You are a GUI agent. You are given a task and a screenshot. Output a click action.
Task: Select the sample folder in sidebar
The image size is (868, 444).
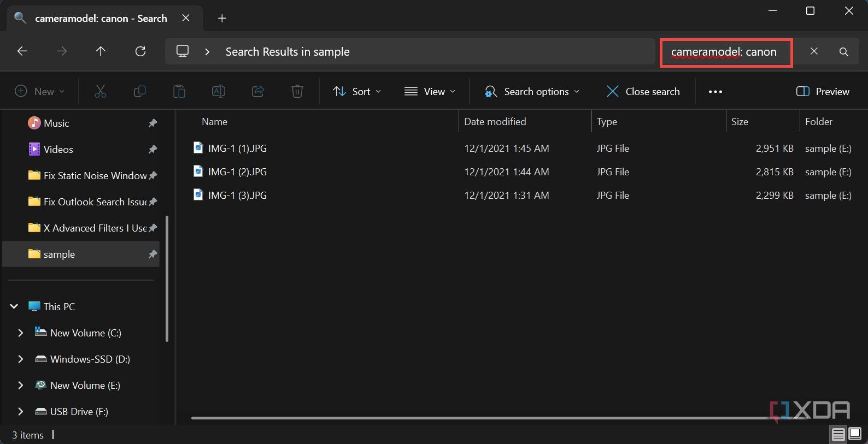click(x=81, y=254)
